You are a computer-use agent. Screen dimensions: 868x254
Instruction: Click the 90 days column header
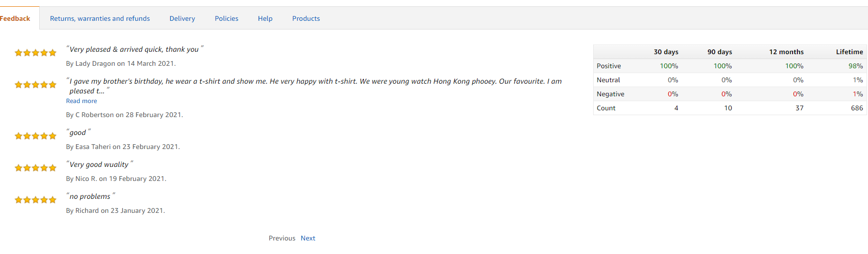tap(719, 52)
